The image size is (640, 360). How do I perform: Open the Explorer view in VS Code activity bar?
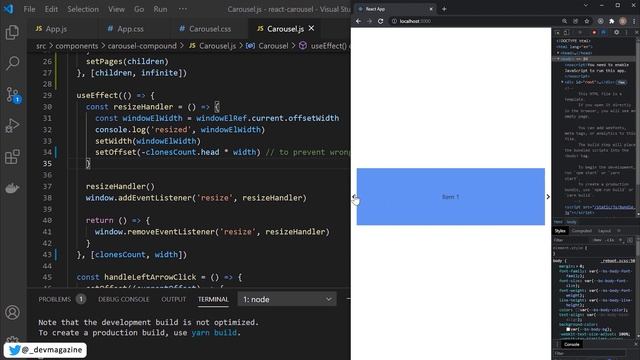point(12,32)
